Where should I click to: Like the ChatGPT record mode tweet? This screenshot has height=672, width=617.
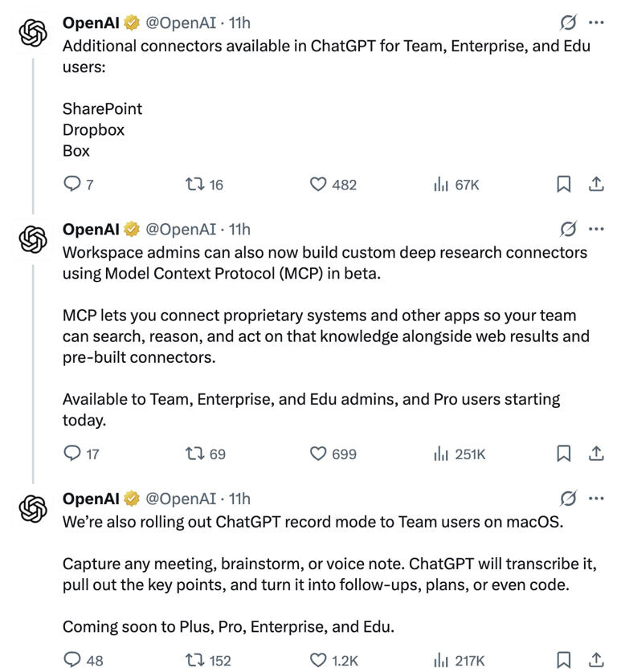[318, 659]
